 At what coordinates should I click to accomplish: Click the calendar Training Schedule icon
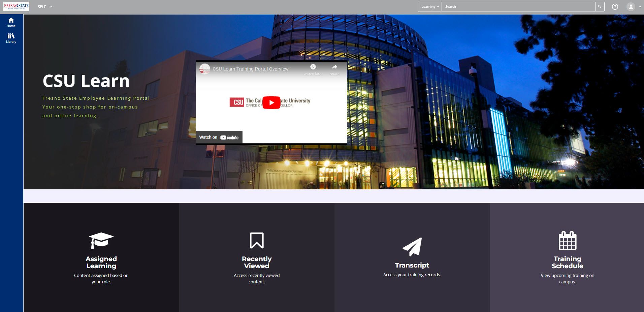[x=568, y=241]
